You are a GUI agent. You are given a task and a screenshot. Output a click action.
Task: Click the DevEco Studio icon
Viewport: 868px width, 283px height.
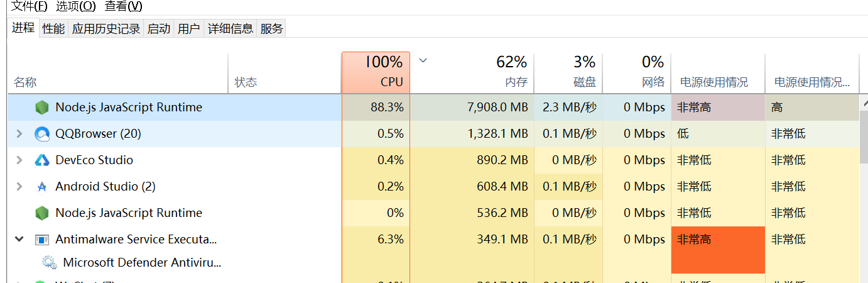[42, 160]
